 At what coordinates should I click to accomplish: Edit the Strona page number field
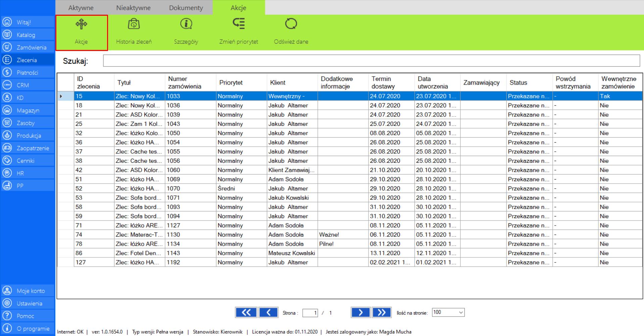pos(310,313)
